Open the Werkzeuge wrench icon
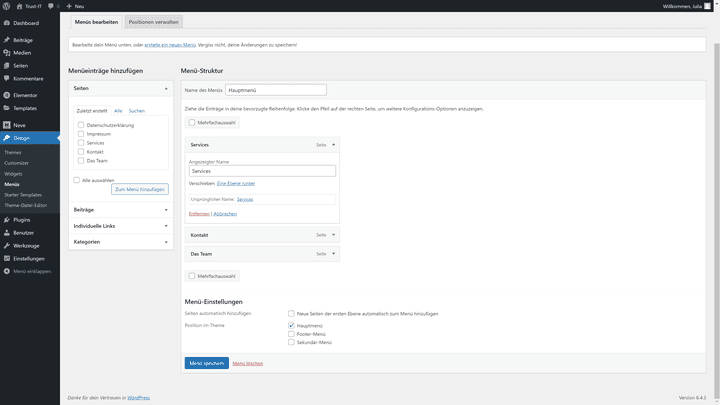720x405 pixels. coord(6,246)
